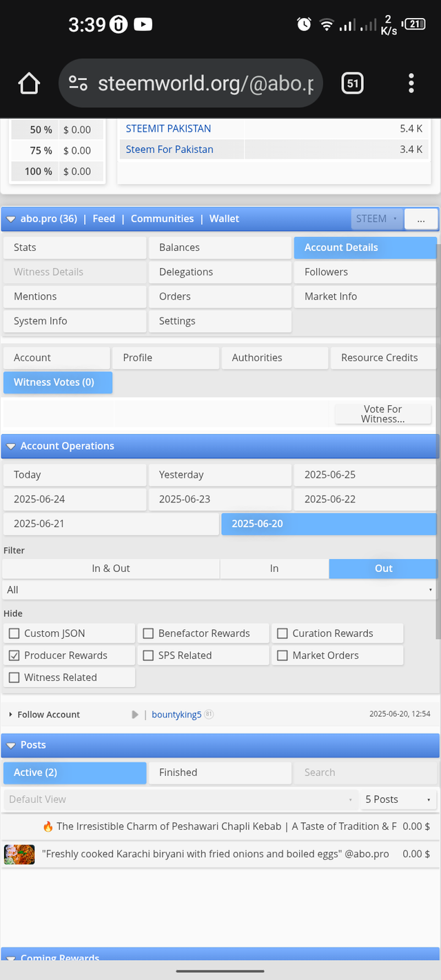Toggle the Custom JSON checkbox
This screenshot has height=980, width=441.
click(14, 633)
